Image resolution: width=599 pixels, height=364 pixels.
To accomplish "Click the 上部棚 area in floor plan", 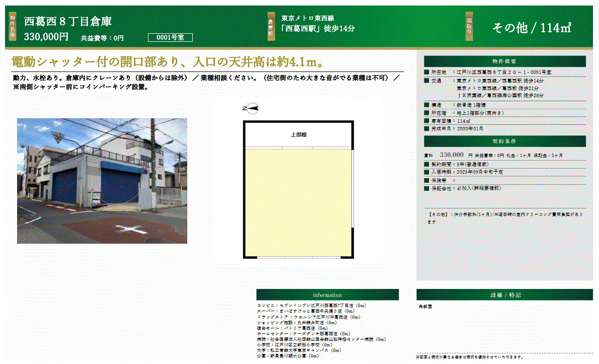I will pyautogui.click(x=298, y=135).
